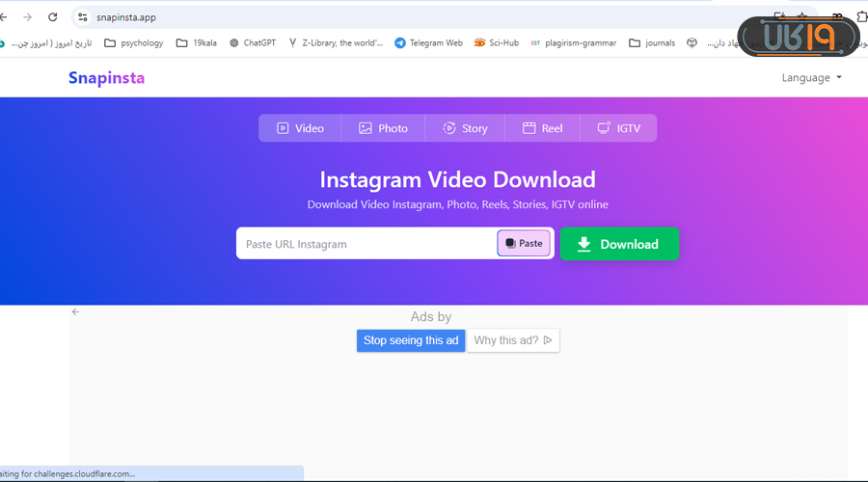Select the Video tab

tap(300, 128)
